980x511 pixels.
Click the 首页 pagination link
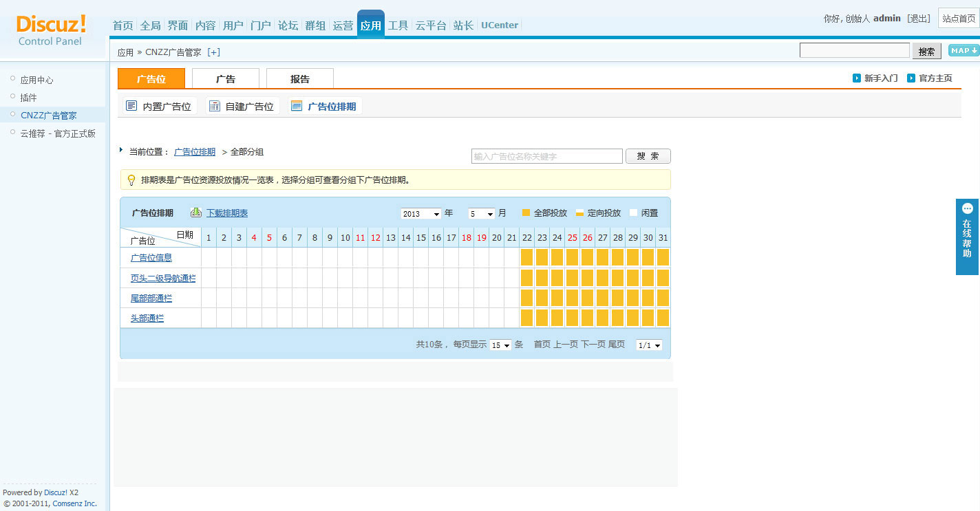coord(542,345)
